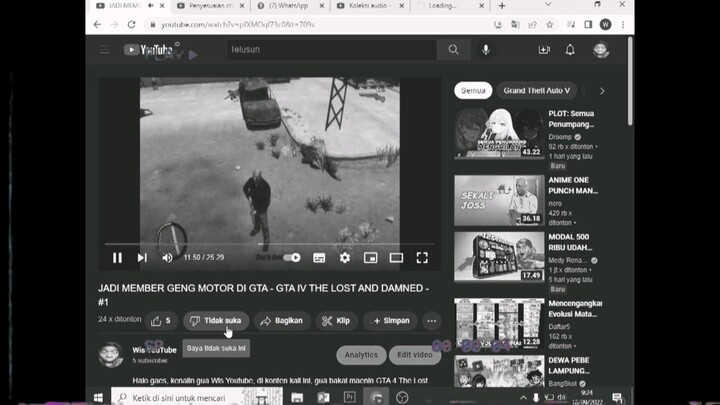Open the PLOT: Semua Penumpang thumbnail
The height and width of the screenshot is (405, 720).
pyautogui.click(x=499, y=134)
